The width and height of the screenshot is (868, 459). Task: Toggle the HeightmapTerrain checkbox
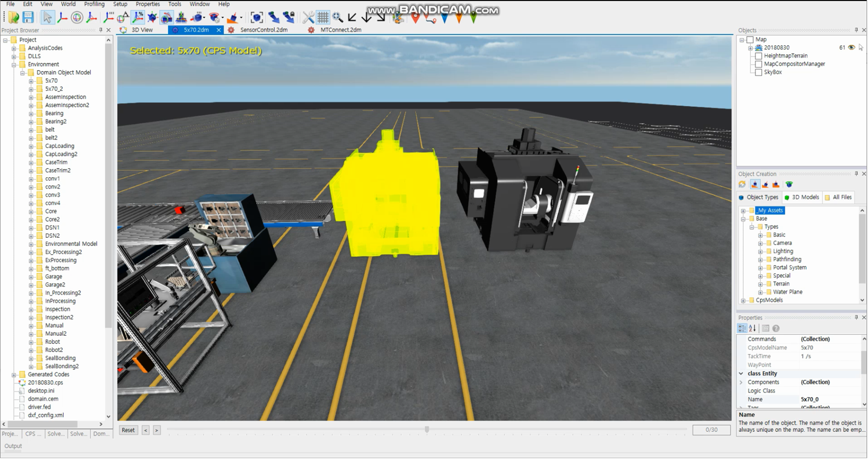click(759, 56)
